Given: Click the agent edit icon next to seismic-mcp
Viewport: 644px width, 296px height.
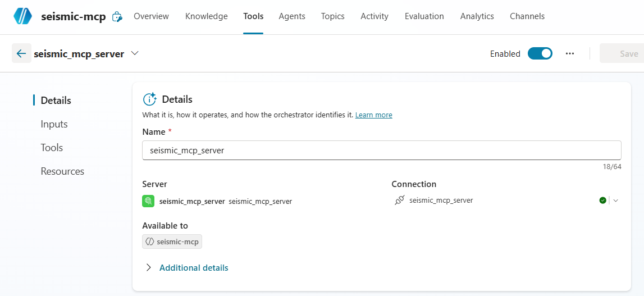Looking at the screenshot, I should 117,16.
